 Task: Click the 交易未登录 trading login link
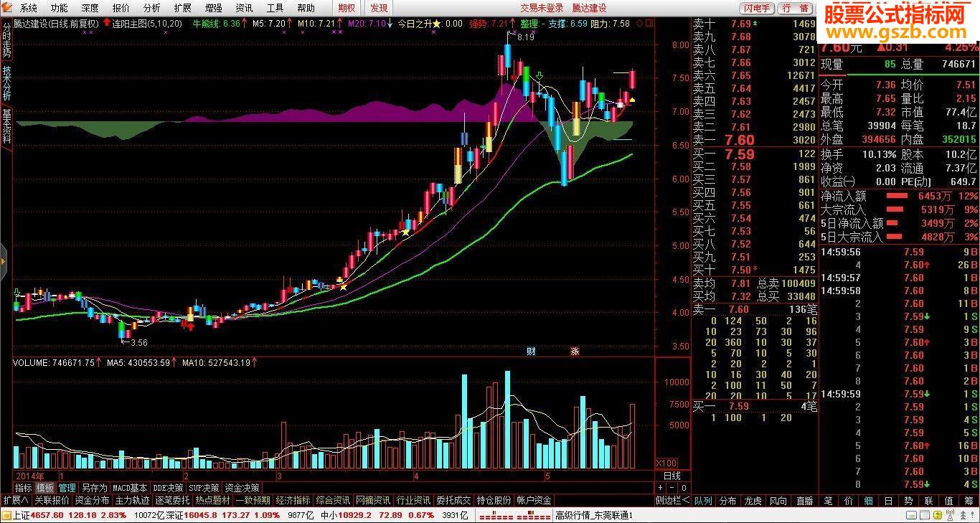[542, 8]
